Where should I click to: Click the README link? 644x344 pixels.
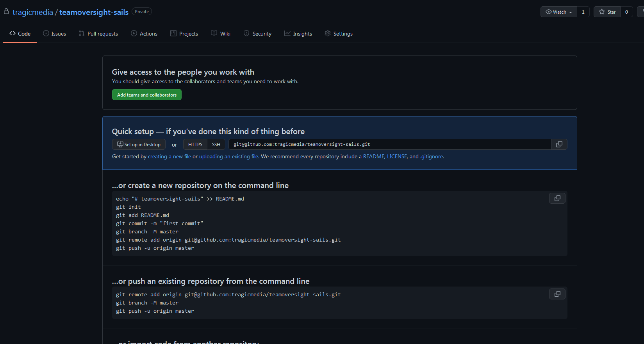tap(374, 156)
